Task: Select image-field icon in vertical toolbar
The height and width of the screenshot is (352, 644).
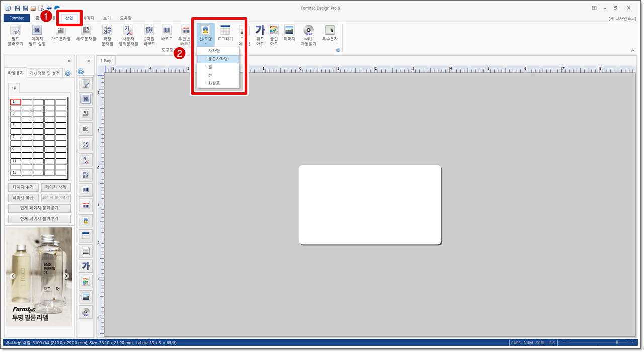Action: click(x=86, y=99)
